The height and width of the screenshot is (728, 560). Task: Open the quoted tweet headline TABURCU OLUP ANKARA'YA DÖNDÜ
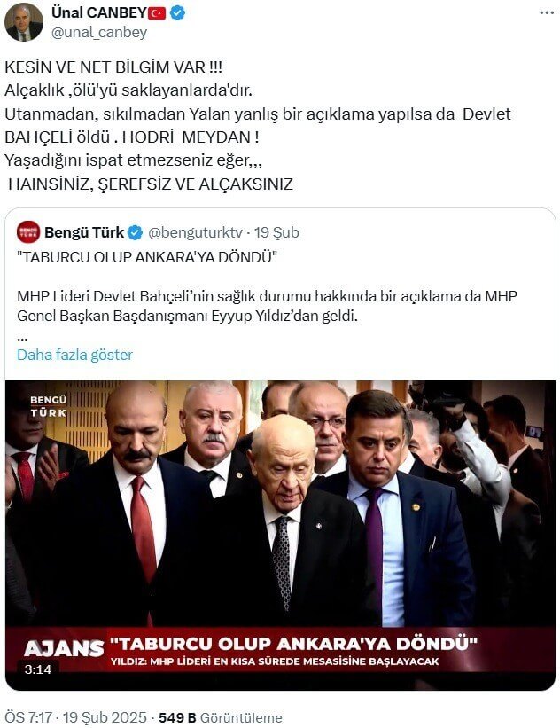[x=146, y=257]
